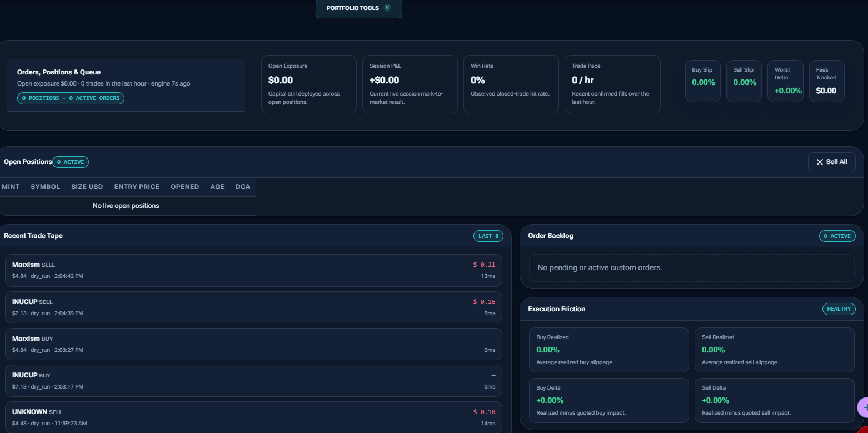Image resolution: width=868 pixels, height=433 pixels.
Task: Click the Order Backlog heading
Action: 551,236
